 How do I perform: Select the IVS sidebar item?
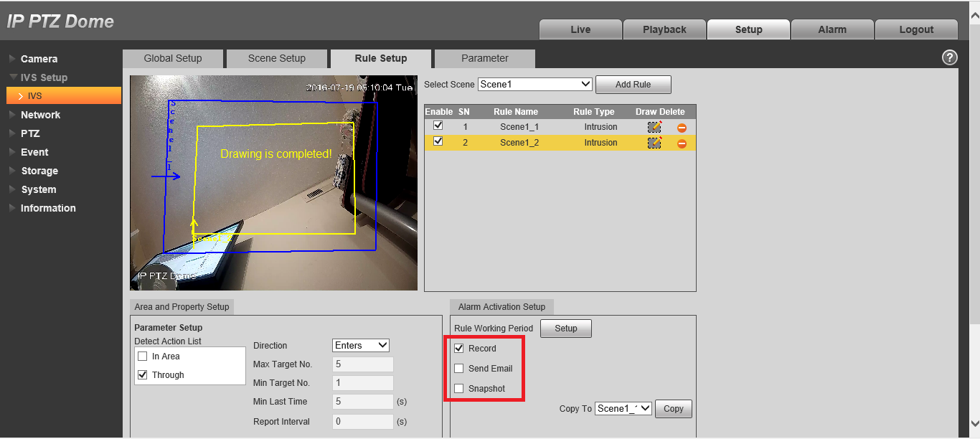pyautogui.click(x=64, y=95)
